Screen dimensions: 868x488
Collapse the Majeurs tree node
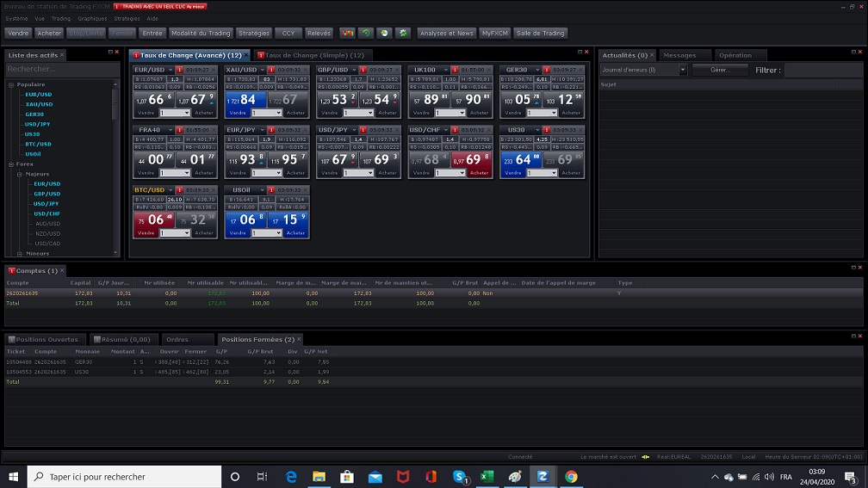18,174
